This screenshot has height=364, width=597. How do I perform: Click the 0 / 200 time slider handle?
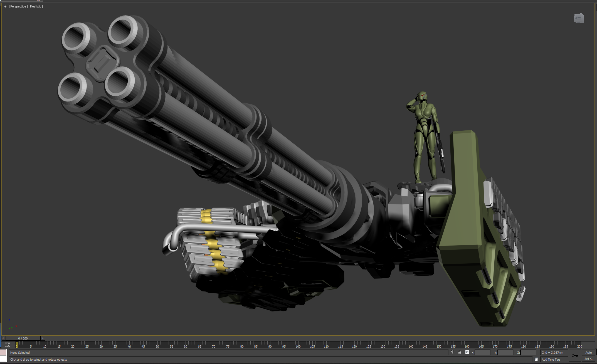pos(23,338)
